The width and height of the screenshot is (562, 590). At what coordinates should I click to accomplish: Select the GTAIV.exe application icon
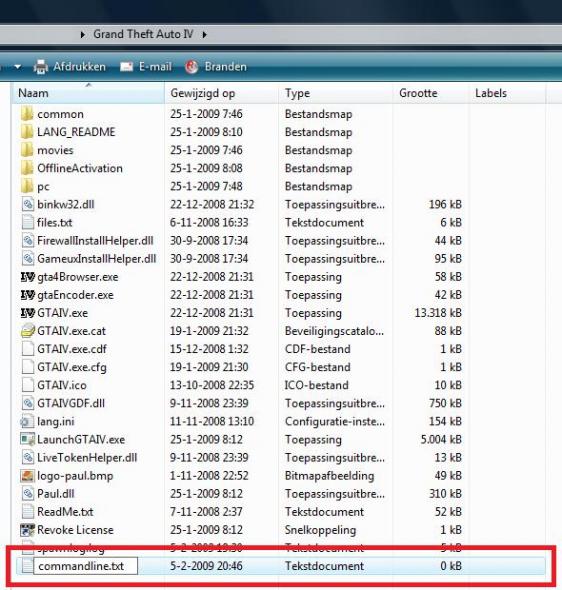[x=27, y=313]
